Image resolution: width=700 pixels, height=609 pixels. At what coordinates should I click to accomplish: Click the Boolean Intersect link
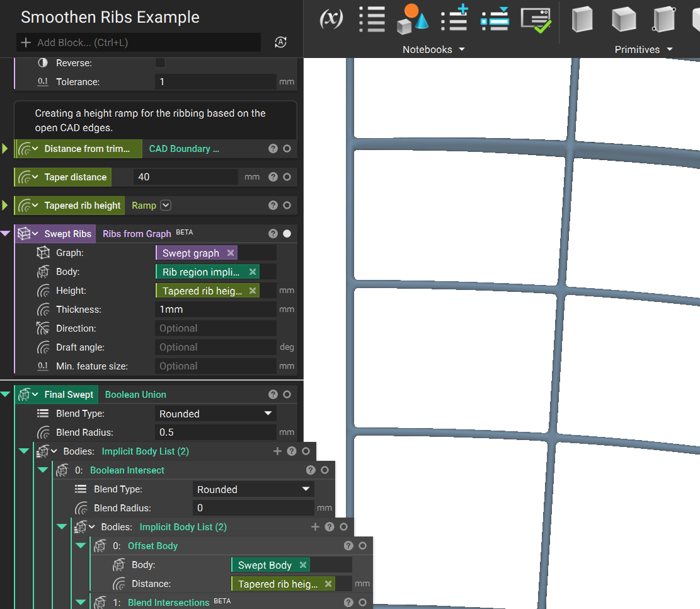pyautogui.click(x=127, y=470)
